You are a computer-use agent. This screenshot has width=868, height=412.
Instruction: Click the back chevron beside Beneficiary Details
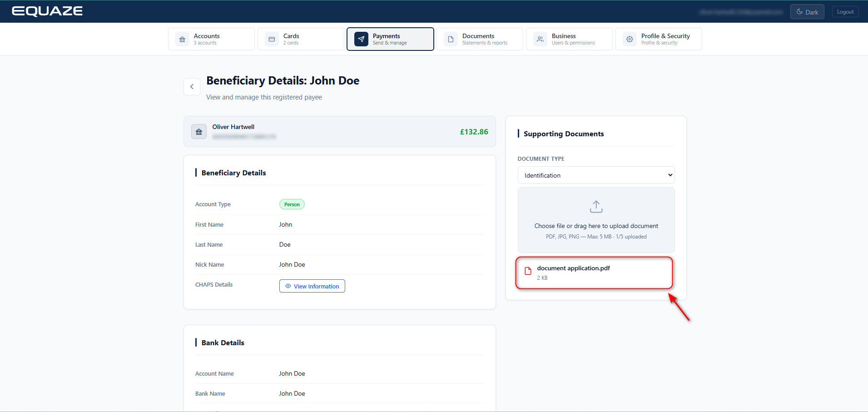pos(192,86)
